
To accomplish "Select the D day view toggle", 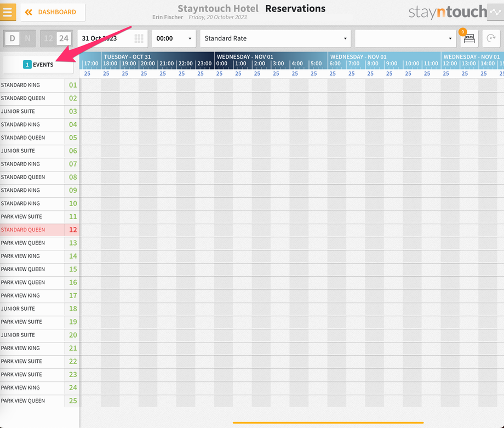I will tap(12, 38).
